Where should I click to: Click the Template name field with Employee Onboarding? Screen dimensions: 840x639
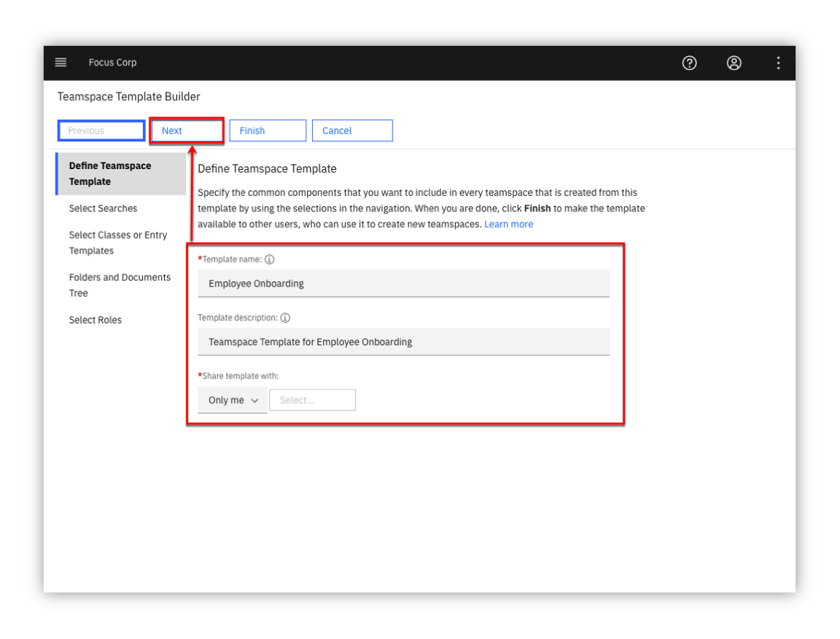click(x=403, y=283)
